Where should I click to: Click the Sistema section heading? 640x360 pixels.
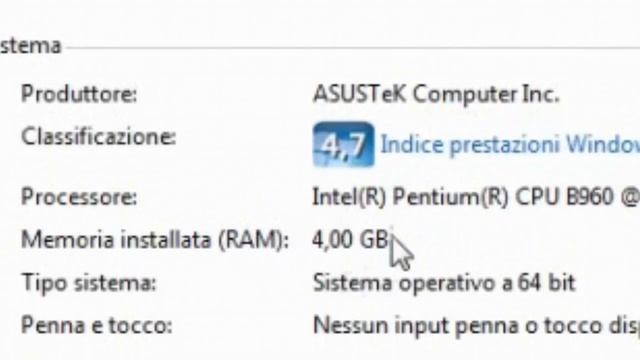point(31,46)
